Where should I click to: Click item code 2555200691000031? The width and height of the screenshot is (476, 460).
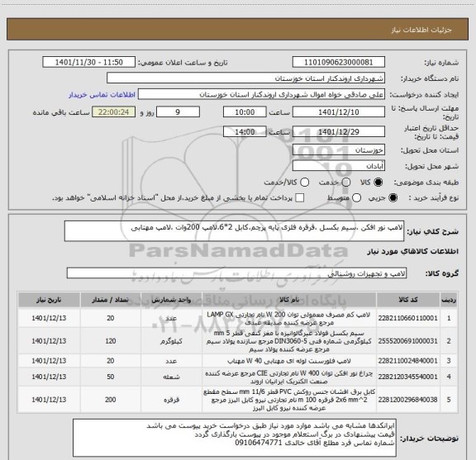point(407,341)
